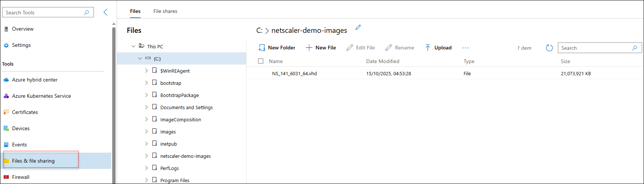
Task: Click the plus icon of New File
Action: coord(309,48)
